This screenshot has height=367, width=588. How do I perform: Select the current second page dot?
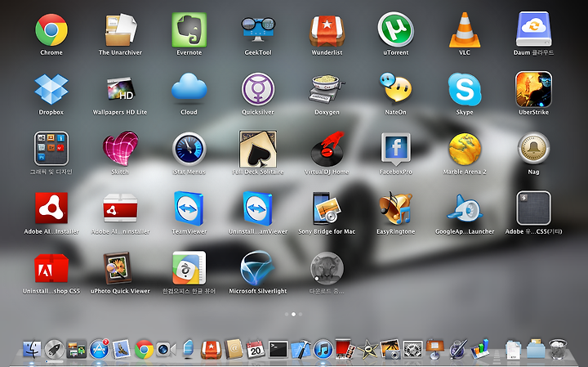click(x=294, y=315)
